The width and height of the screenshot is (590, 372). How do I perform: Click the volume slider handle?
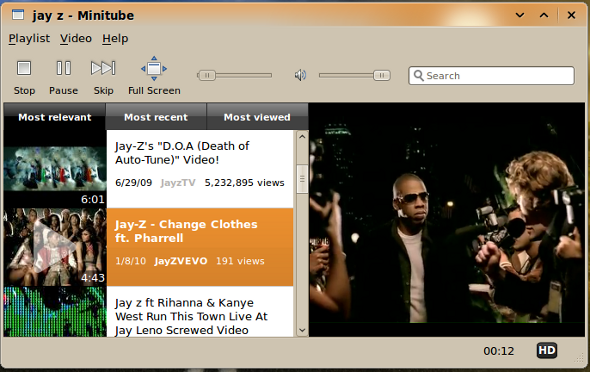point(382,76)
